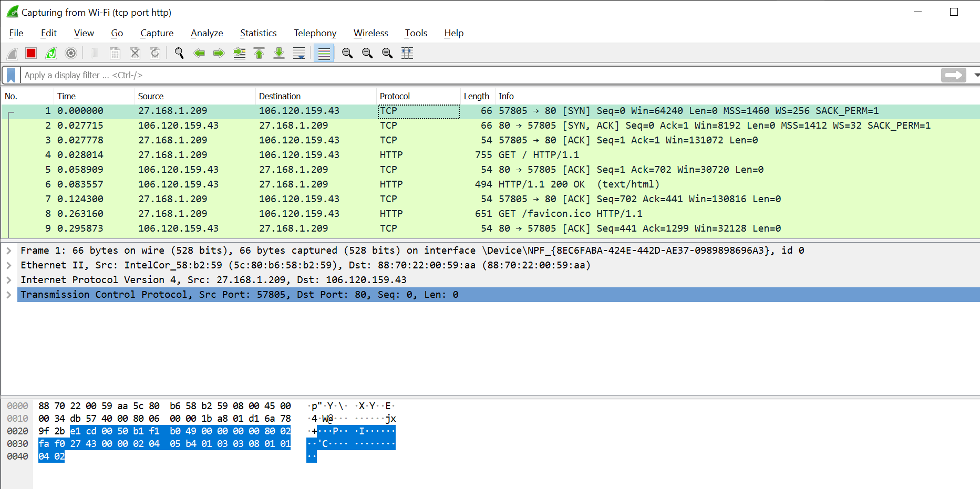The width and height of the screenshot is (980, 489).
Task: Jump to the last packet
Action: click(279, 53)
